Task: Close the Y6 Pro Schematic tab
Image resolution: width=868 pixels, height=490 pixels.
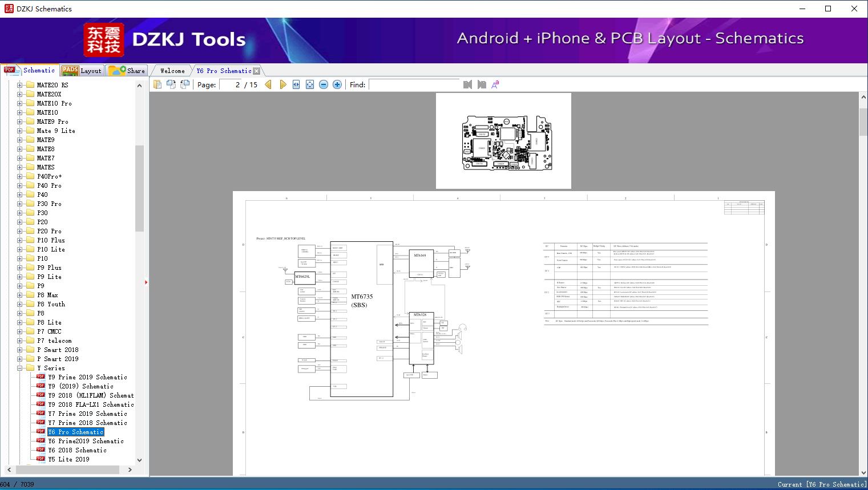Action: [257, 71]
